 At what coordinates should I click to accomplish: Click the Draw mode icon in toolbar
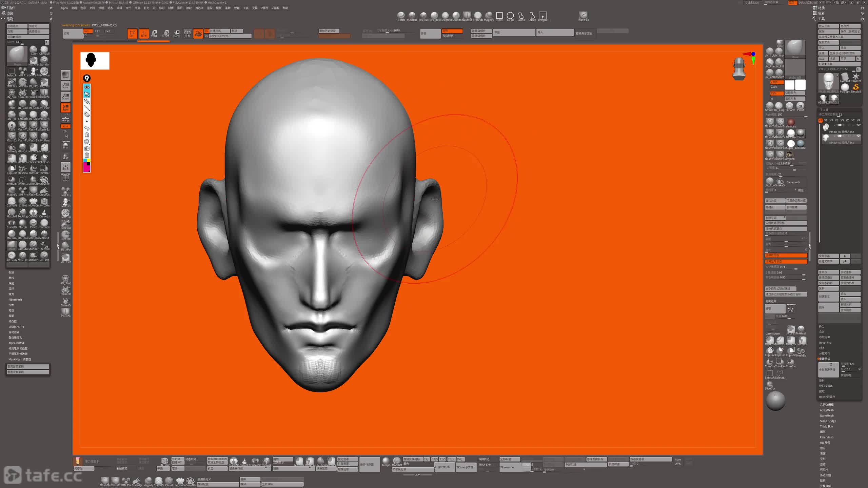coord(144,34)
